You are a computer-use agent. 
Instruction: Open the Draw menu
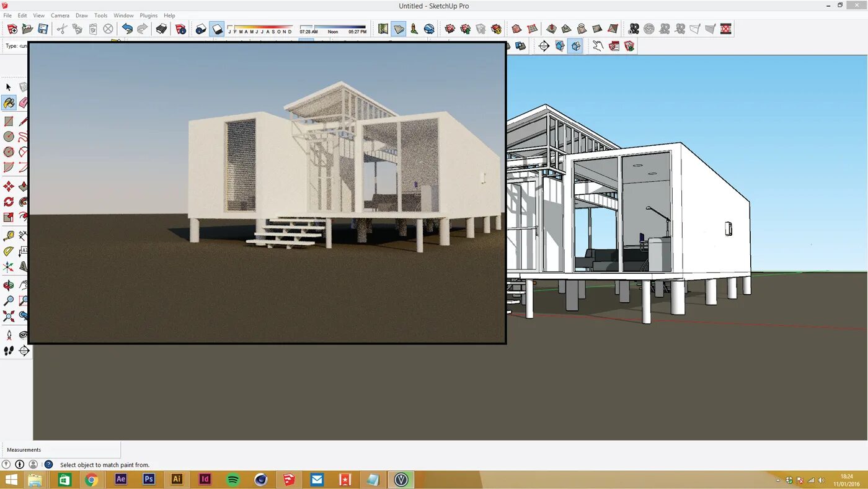[82, 16]
